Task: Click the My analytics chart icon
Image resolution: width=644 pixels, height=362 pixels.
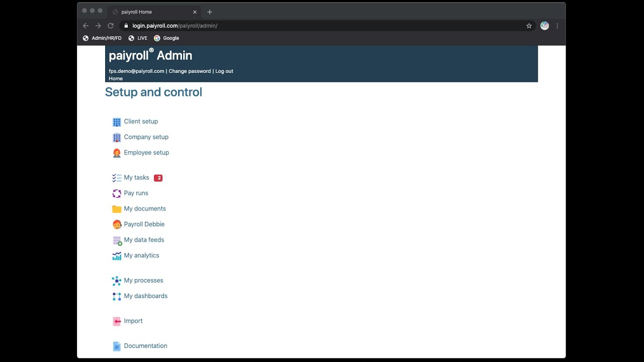Action: tap(117, 256)
